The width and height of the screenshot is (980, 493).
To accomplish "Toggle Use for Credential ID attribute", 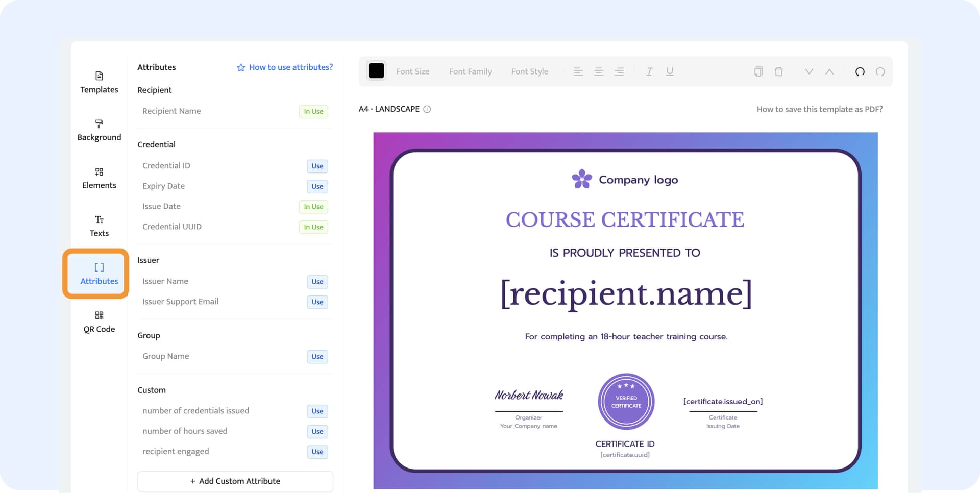I will point(317,166).
